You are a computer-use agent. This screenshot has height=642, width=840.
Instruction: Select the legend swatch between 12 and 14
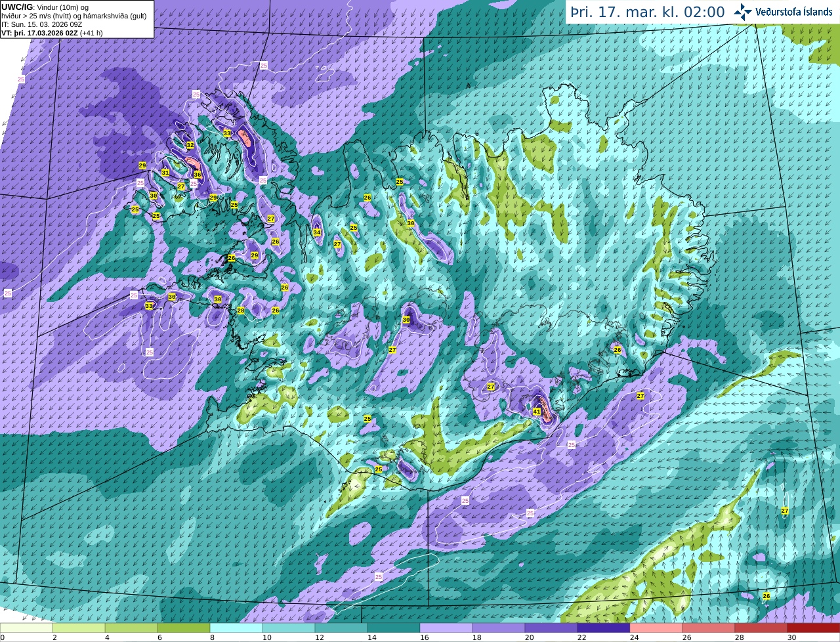[341, 628]
